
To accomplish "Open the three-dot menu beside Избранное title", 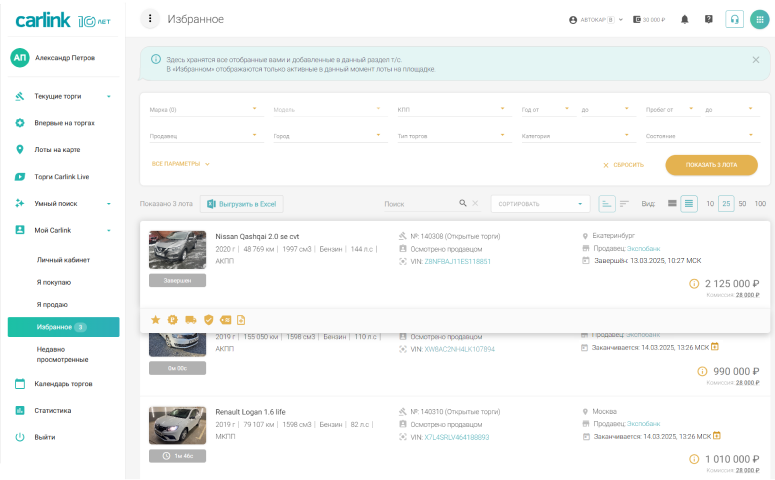I will (150, 19).
